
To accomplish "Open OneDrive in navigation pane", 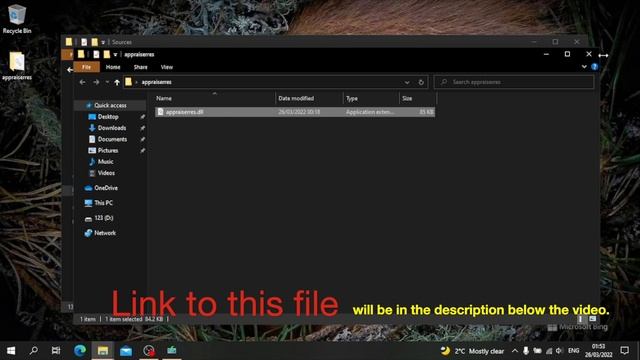I will point(106,188).
